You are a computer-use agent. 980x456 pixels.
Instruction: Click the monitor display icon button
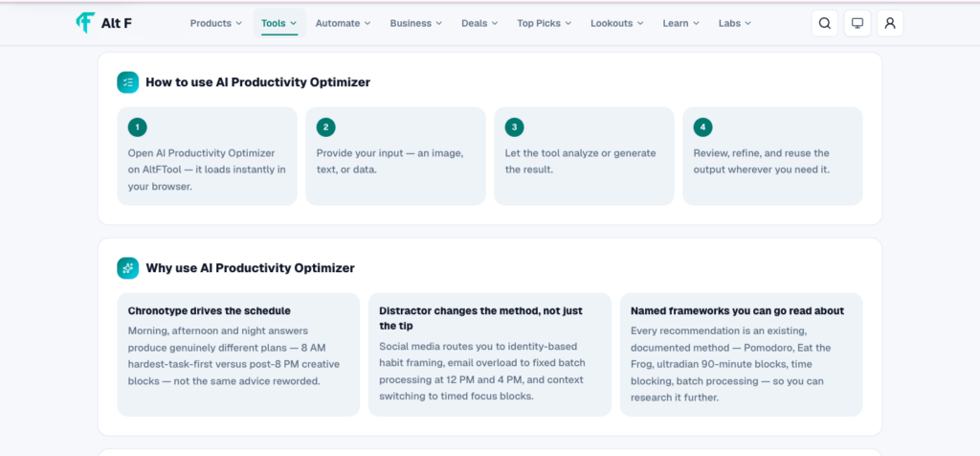(x=857, y=23)
